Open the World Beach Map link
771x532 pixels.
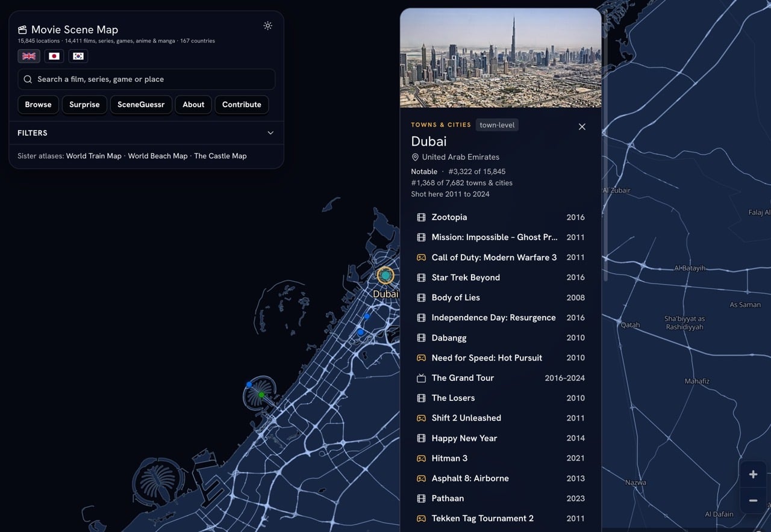[158, 156]
